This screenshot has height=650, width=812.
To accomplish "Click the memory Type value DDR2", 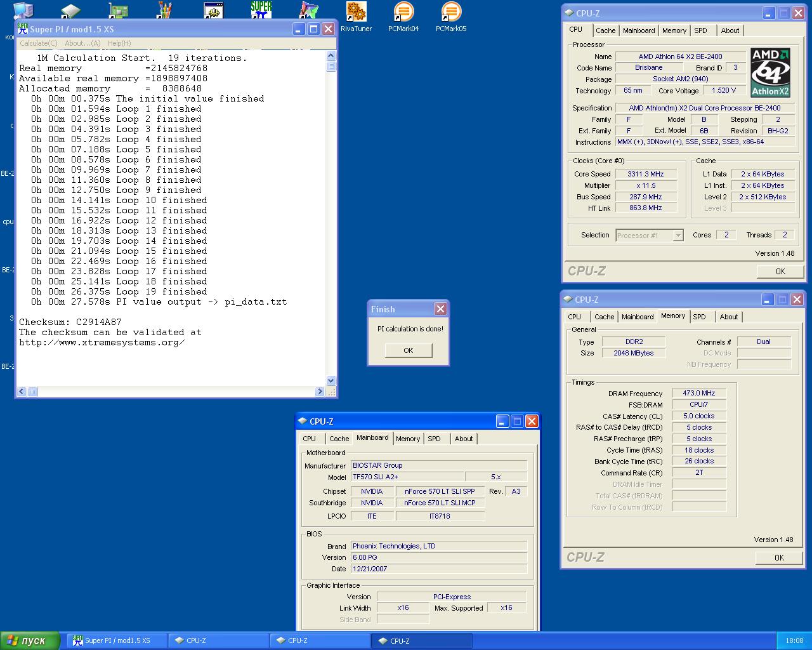I will (x=634, y=342).
